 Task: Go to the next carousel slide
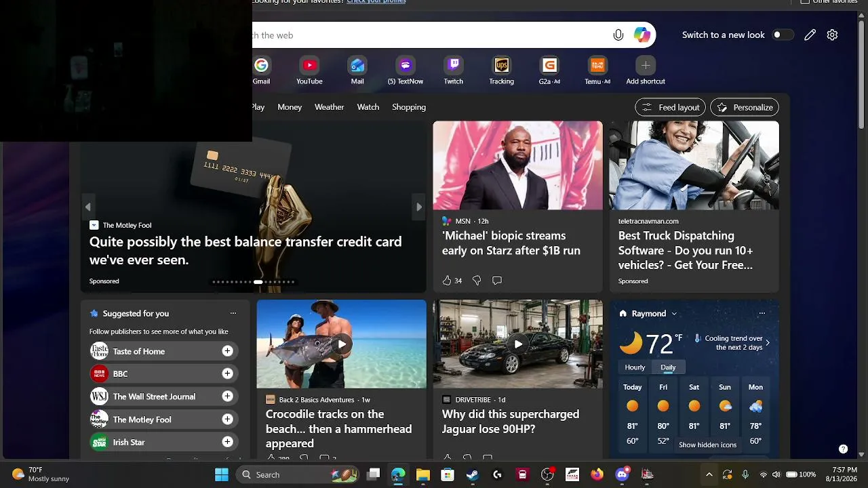419,207
